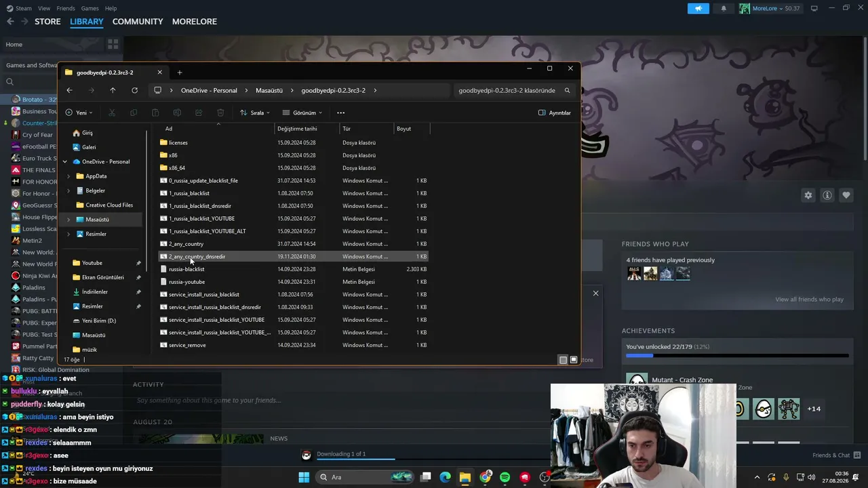Open the Görünüm view dropdown
This screenshot has width=868, height=488.
(x=302, y=113)
